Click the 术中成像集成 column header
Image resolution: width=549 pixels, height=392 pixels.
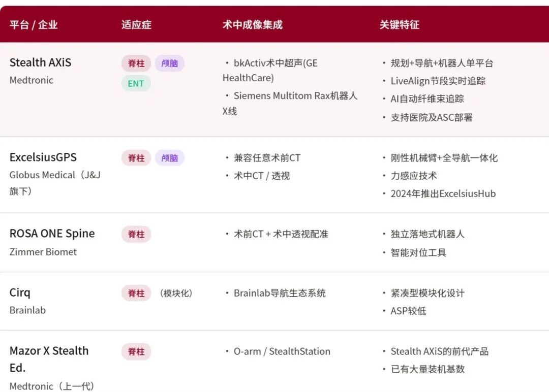click(x=252, y=24)
